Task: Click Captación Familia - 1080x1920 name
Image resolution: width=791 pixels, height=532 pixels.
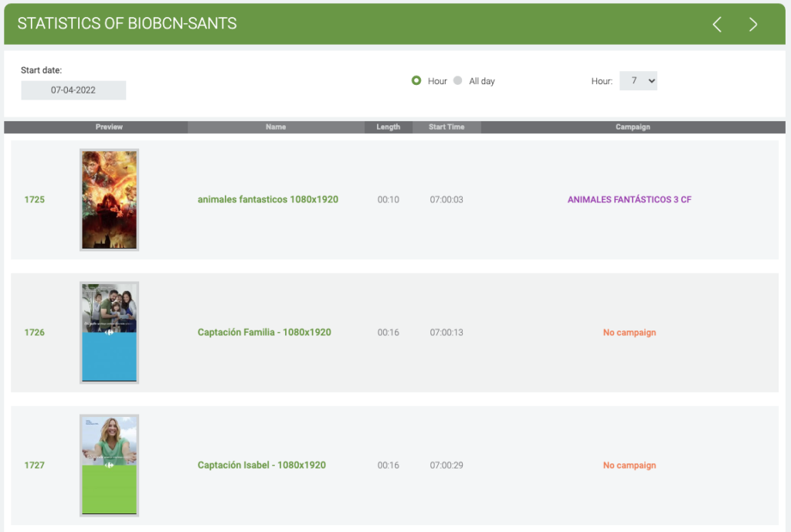Action: [x=264, y=333]
